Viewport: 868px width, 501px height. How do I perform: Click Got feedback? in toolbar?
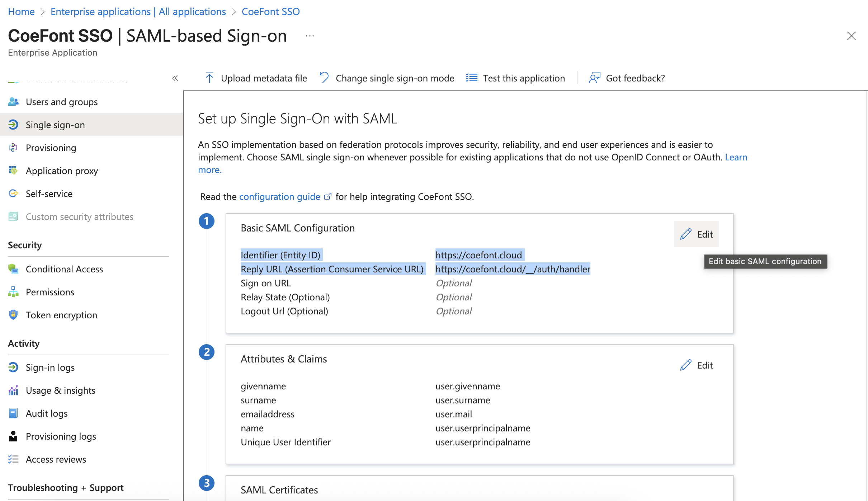(x=627, y=78)
